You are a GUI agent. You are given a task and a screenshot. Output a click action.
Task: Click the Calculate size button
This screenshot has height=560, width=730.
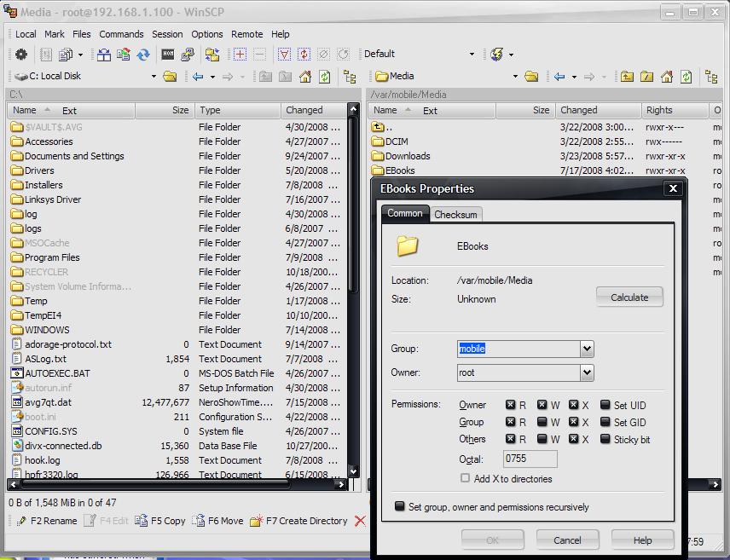coord(629,297)
